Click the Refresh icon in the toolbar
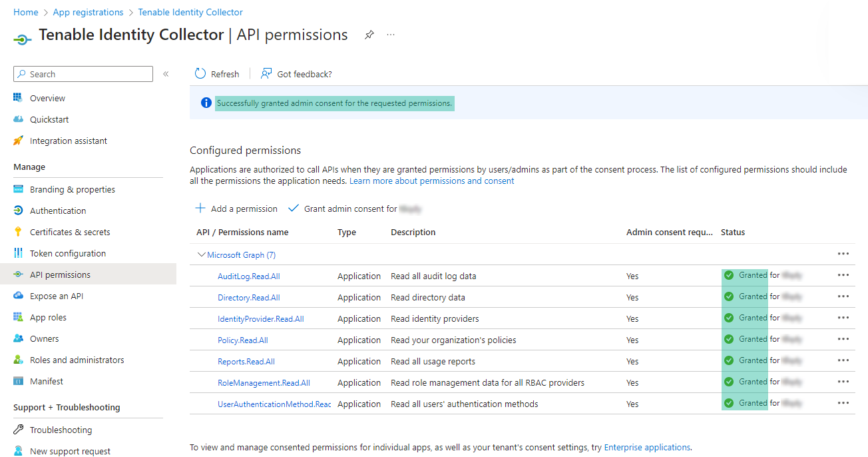The height and width of the screenshot is (457, 868). (200, 73)
